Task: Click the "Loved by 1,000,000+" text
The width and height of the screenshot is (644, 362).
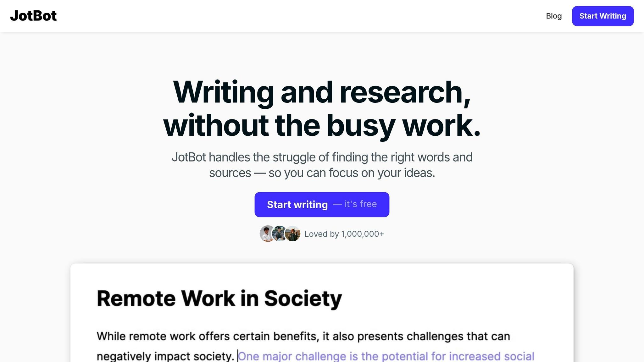Action: tap(344, 234)
